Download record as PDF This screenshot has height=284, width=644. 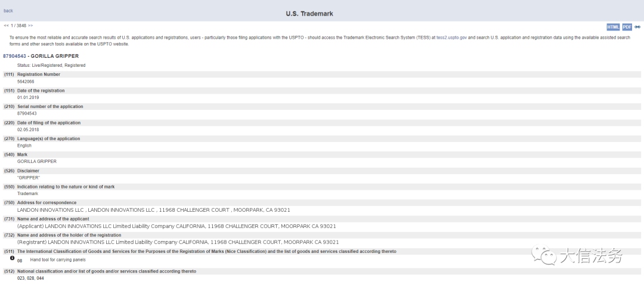627,27
